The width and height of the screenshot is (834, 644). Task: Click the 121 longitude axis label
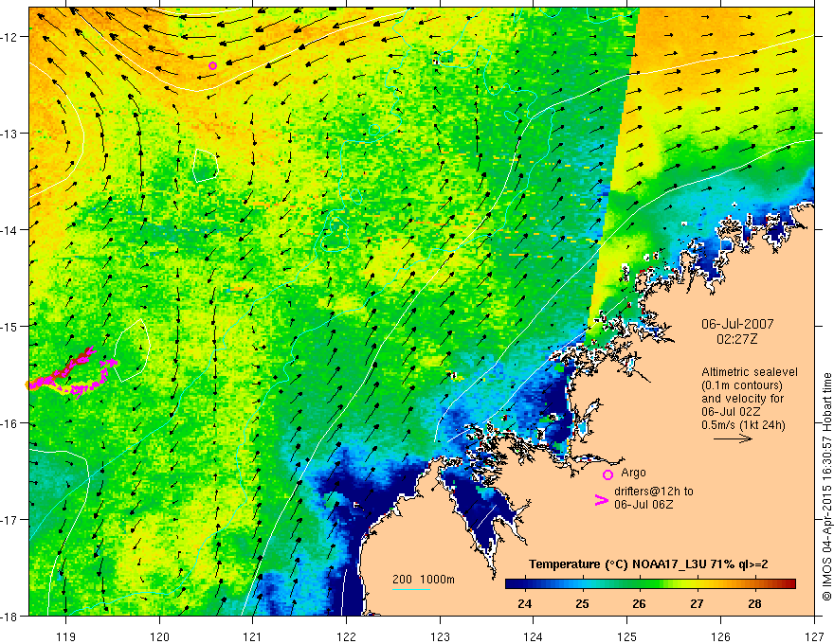pyautogui.click(x=253, y=636)
